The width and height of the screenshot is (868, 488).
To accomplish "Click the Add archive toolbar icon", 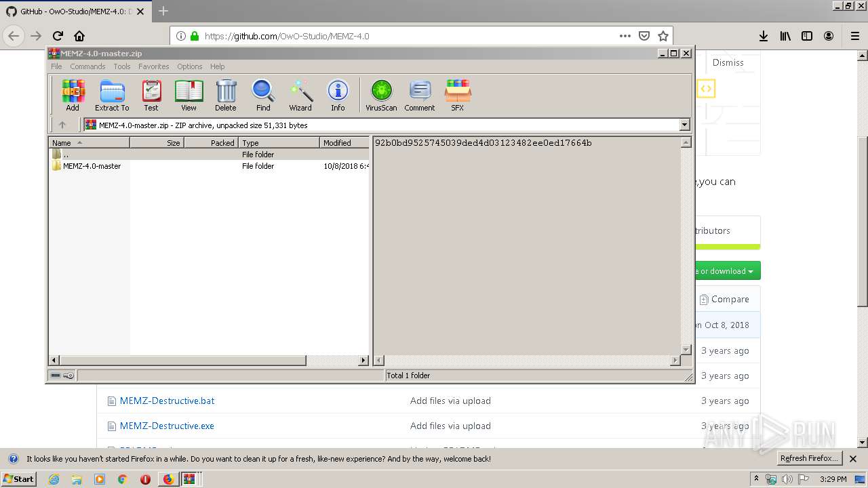I will (73, 95).
